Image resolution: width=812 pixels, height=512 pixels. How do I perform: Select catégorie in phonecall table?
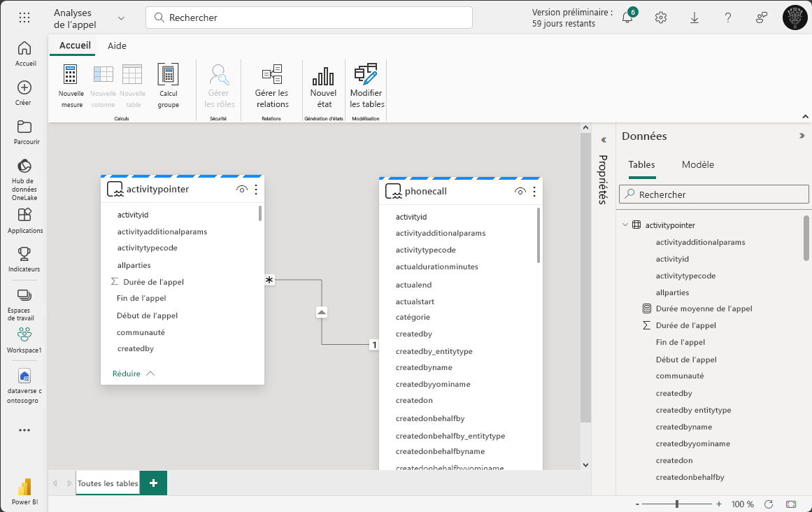(413, 317)
